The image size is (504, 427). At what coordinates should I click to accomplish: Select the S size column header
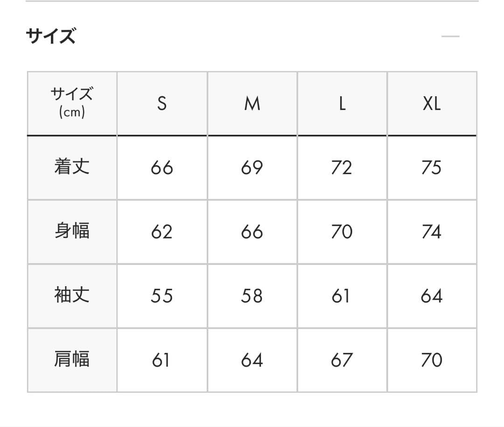point(161,104)
